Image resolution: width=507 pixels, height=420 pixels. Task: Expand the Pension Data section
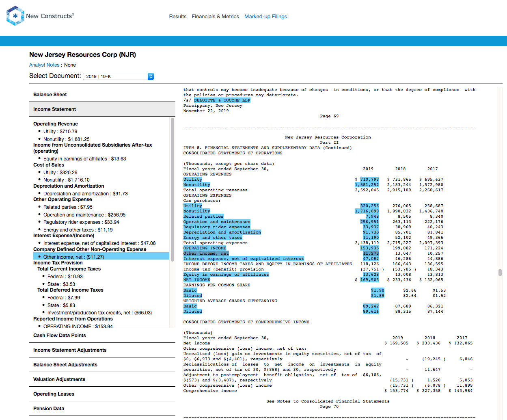102,409
